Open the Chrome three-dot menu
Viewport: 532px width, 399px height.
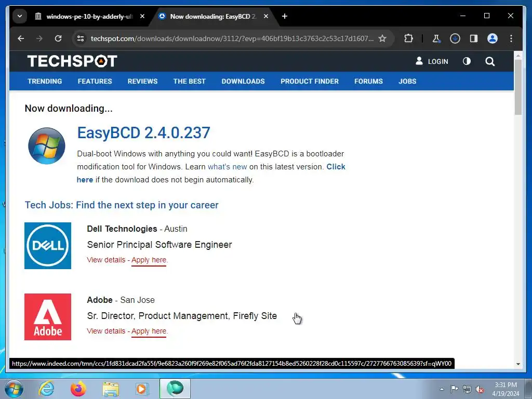[x=511, y=38]
